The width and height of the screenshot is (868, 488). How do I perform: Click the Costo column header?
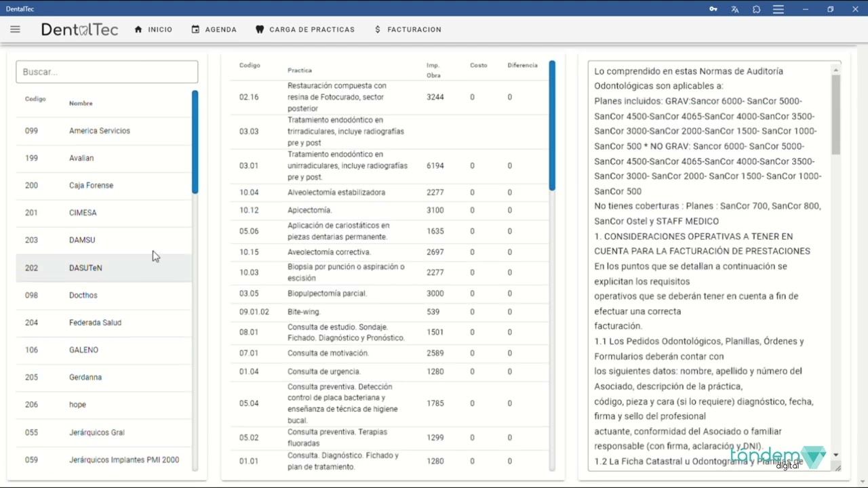(x=479, y=65)
